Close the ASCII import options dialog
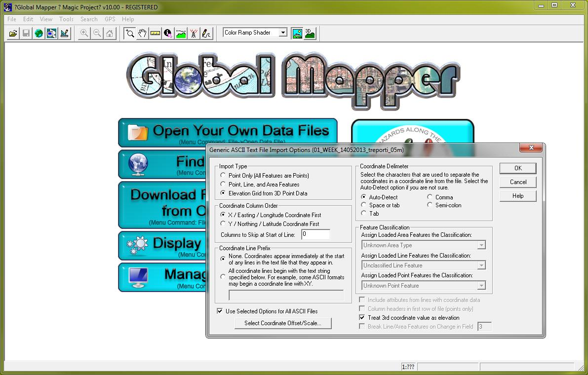The width and height of the screenshot is (588, 375). [x=531, y=148]
